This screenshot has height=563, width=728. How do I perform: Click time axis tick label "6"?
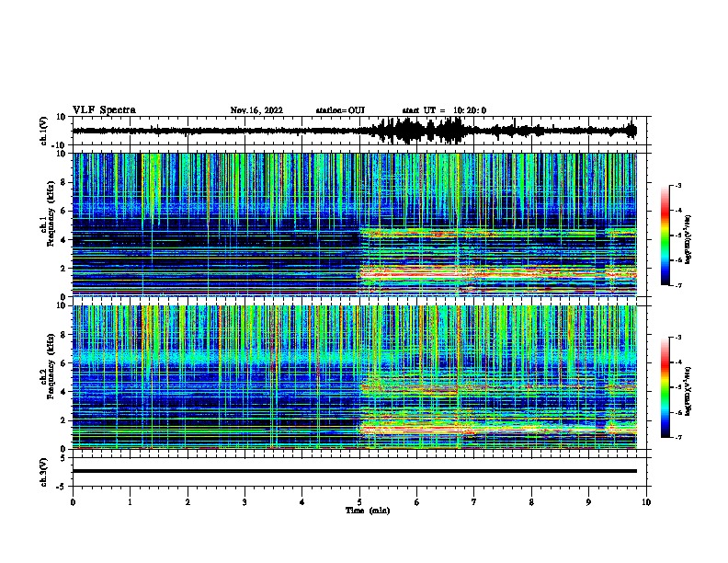(417, 502)
